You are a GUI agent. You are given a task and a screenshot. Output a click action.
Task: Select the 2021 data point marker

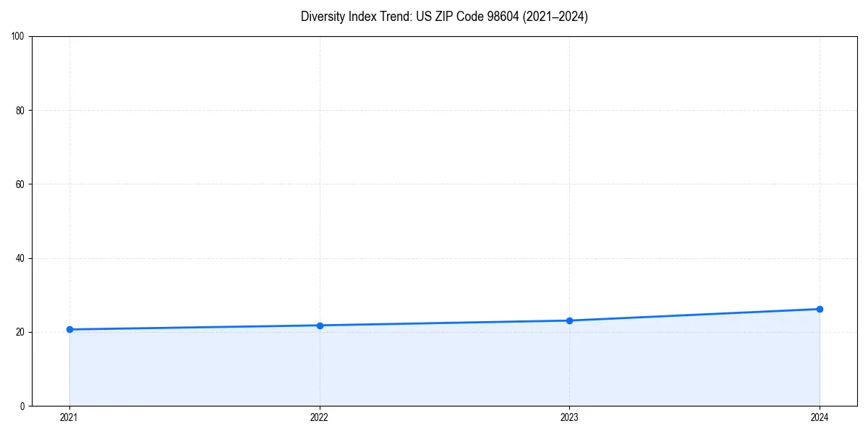point(69,328)
